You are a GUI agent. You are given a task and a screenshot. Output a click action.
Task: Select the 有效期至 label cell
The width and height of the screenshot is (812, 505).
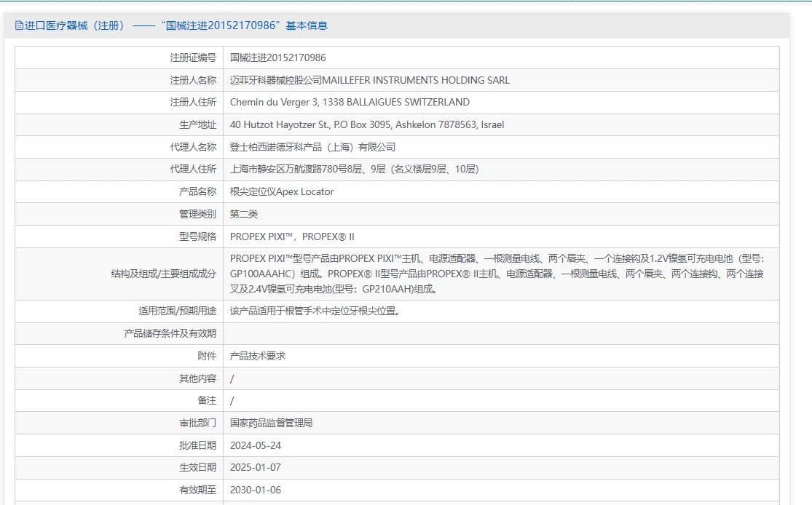pyautogui.click(x=119, y=490)
